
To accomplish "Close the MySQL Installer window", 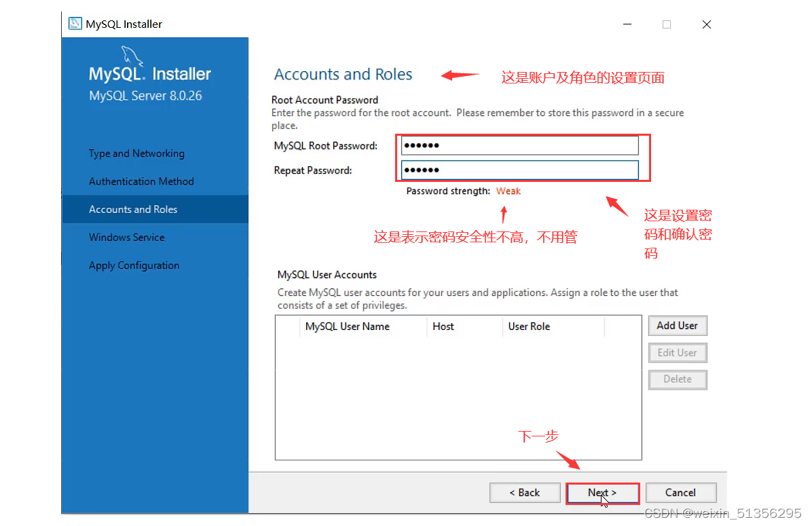I will [706, 24].
